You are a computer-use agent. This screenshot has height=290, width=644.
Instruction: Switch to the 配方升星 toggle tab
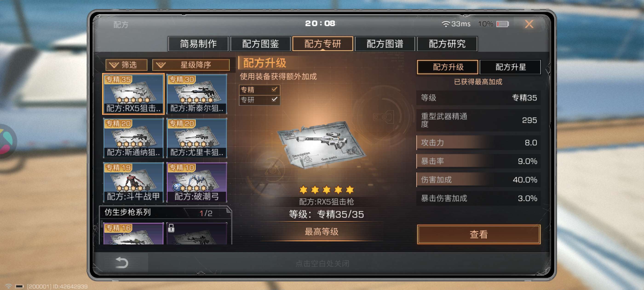tap(510, 67)
